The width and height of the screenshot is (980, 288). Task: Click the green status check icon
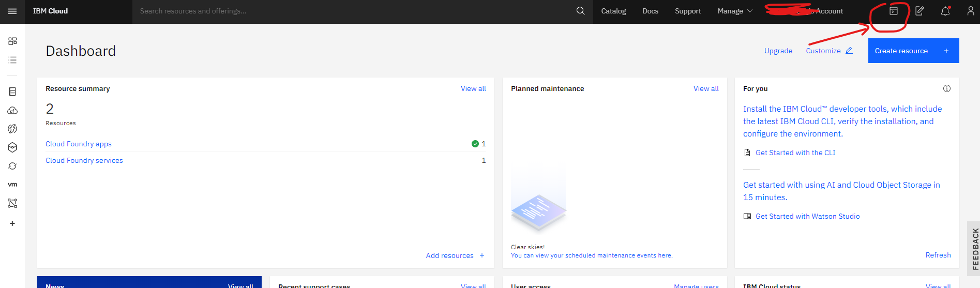pos(475,144)
